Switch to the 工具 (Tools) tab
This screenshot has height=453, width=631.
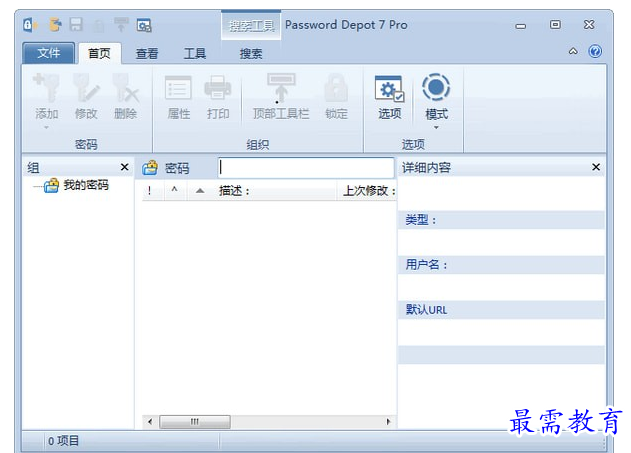(x=195, y=54)
